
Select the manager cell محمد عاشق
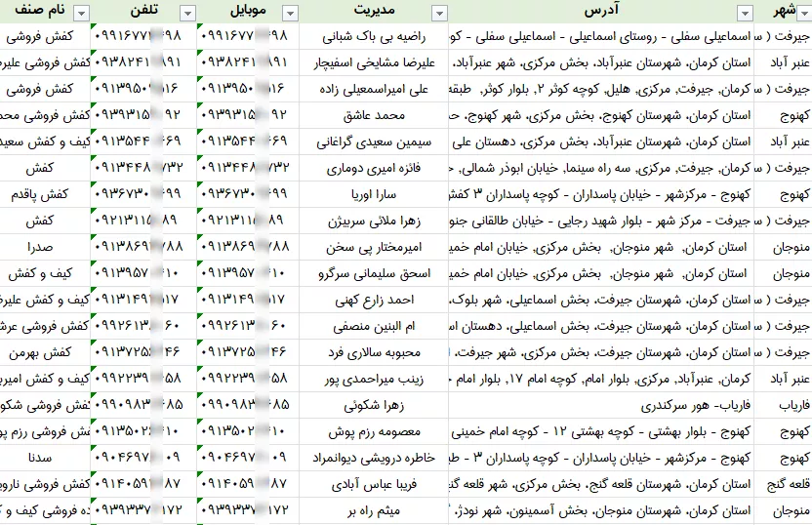click(374, 115)
